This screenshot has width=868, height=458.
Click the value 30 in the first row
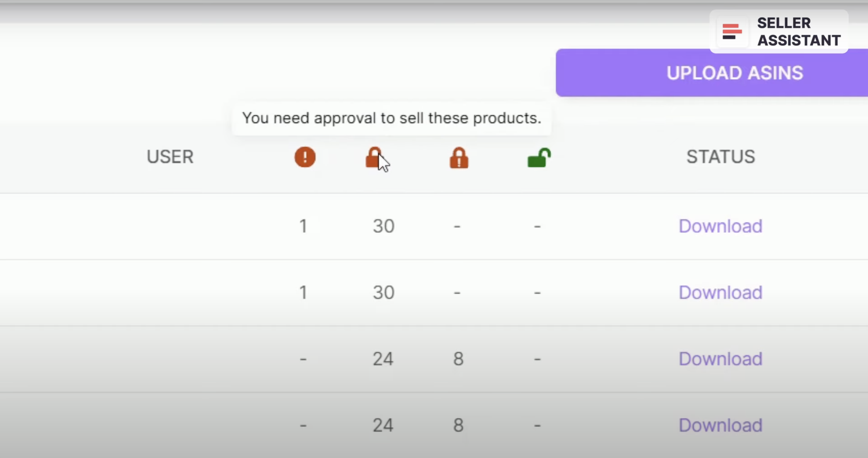click(383, 226)
